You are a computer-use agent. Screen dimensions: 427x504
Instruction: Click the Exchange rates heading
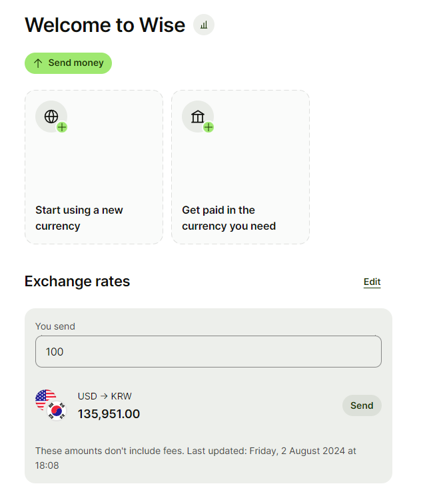tap(77, 282)
